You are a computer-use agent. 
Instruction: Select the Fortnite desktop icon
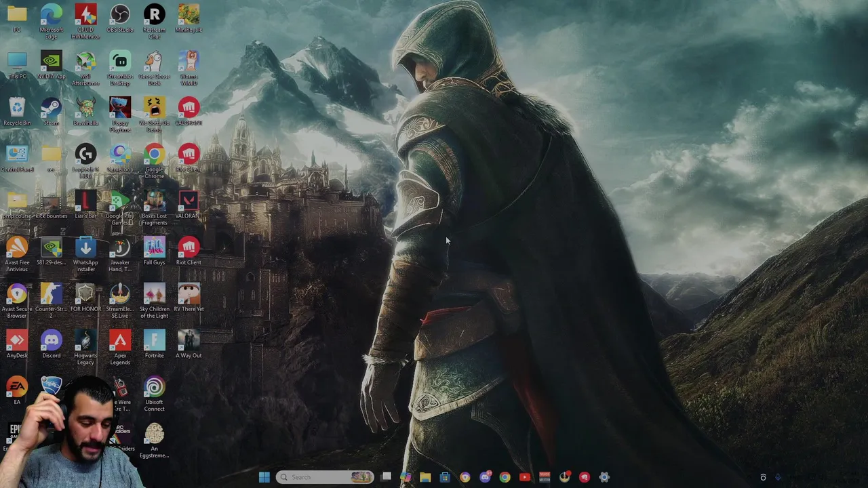point(154,344)
